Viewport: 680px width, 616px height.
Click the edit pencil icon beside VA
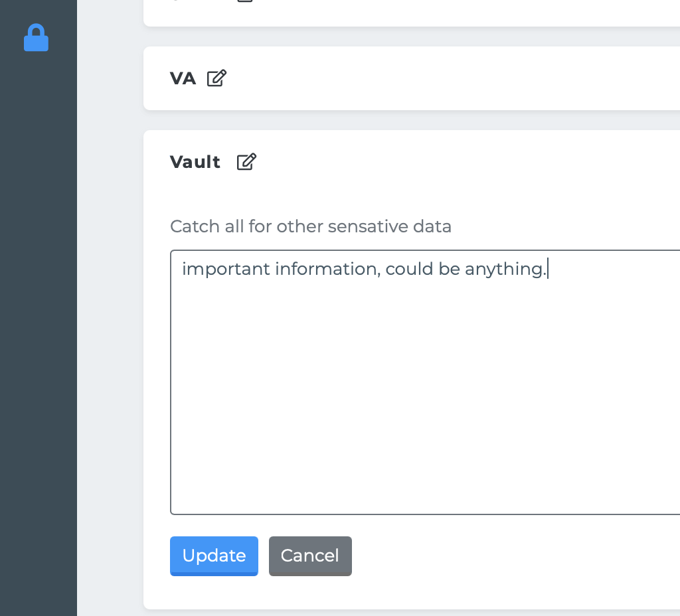click(x=216, y=78)
